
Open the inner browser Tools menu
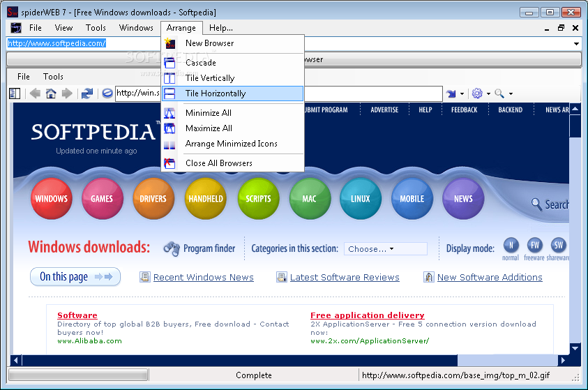pos(53,77)
